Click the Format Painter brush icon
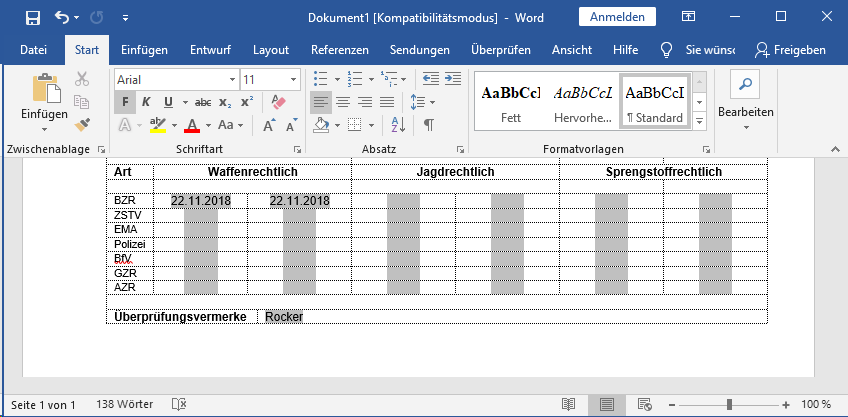848x417 pixels. coord(82,124)
